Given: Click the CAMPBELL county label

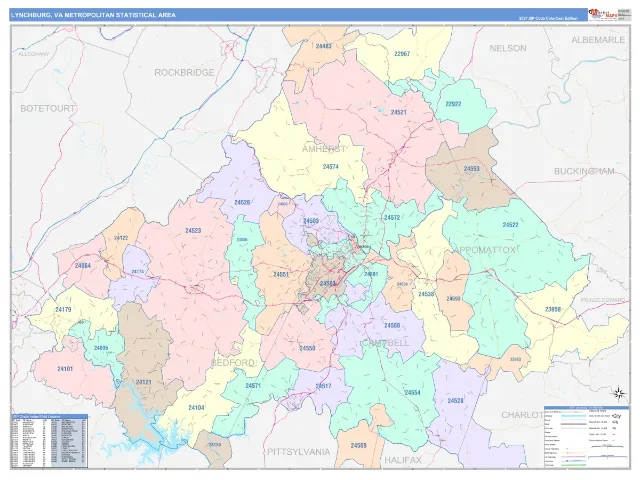Looking at the screenshot, I should pos(386,343).
